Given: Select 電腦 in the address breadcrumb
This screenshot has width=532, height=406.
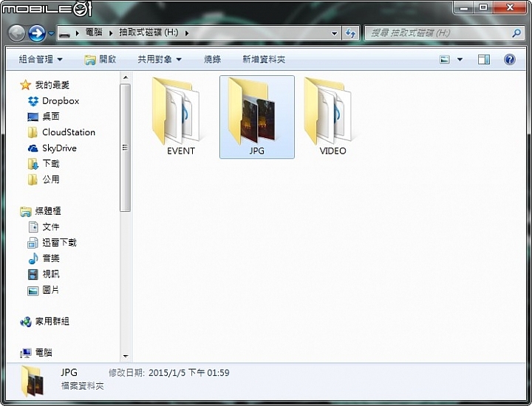Looking at the screenshot, I should point(94,32).
